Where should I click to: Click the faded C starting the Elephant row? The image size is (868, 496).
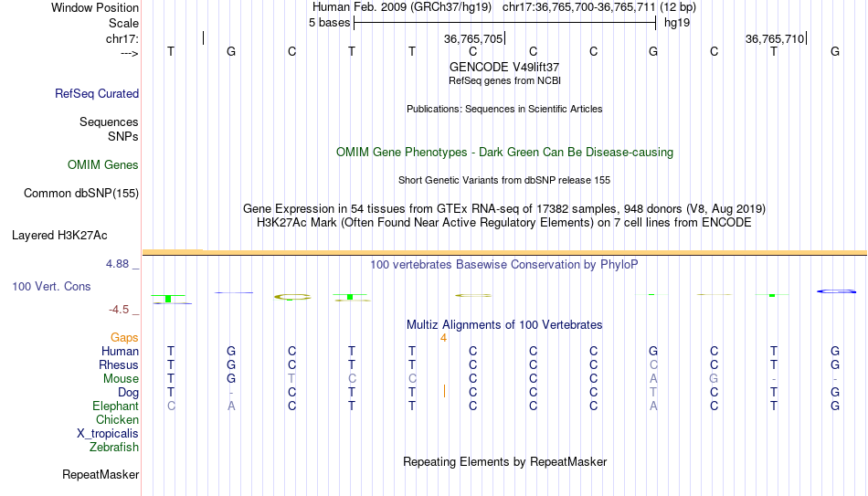click(x=171, y=406)
